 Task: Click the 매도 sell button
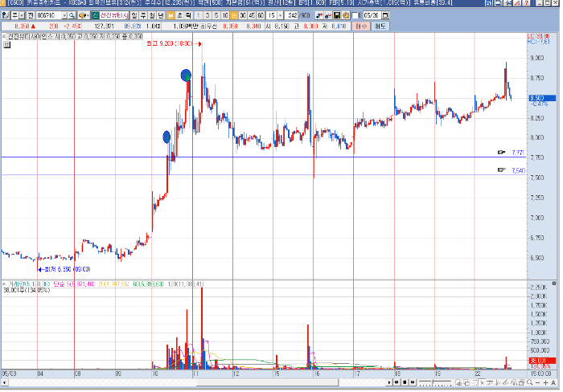(380, 27)
